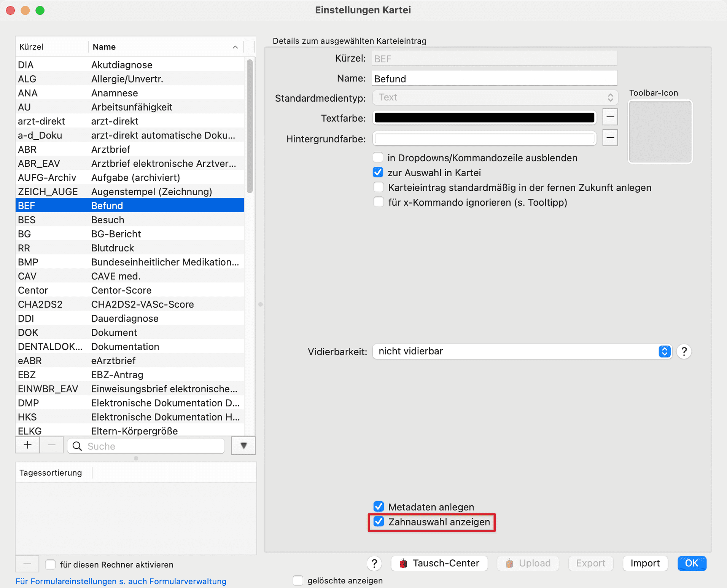
Task: Pick a new Textfarbe via black swatch
Action: tap(484, 118)
